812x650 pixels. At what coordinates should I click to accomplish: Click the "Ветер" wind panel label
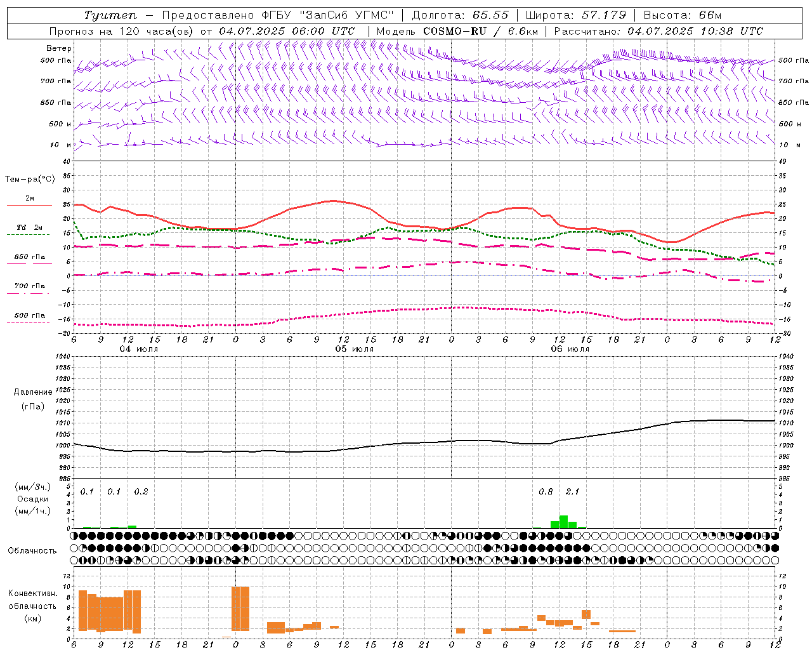pyautogui.click(x=59, y=48)
